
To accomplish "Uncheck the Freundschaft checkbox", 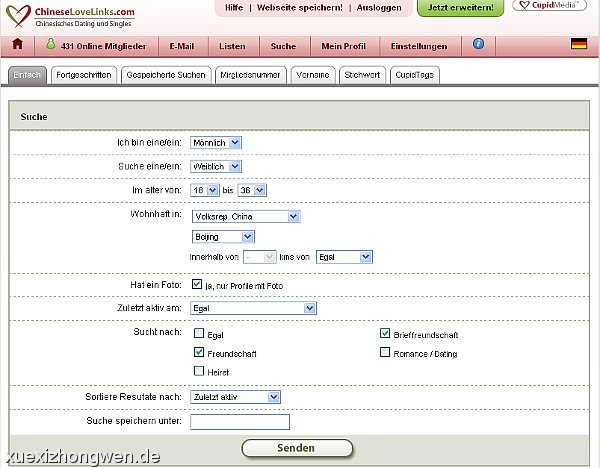I will tap(199, 353).
